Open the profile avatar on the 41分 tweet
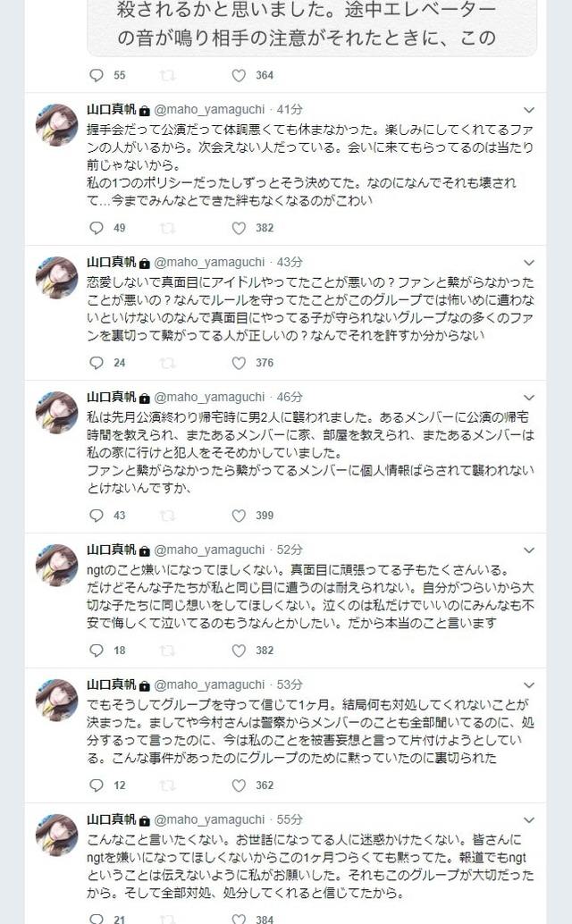This screenshot has height=924, width=572. click(x=56, y=125)
